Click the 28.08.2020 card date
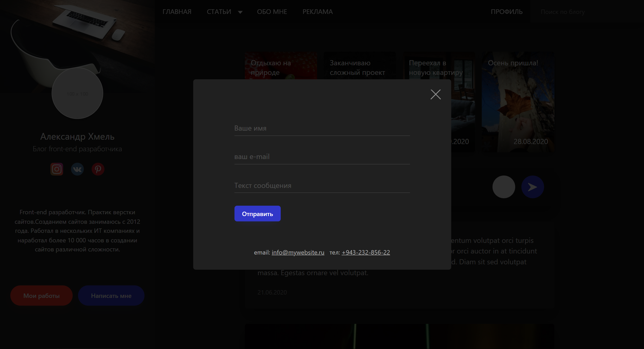 point(531,141)
